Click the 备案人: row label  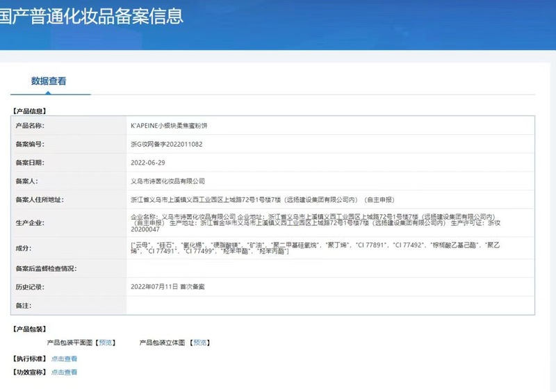click(26, 181)
